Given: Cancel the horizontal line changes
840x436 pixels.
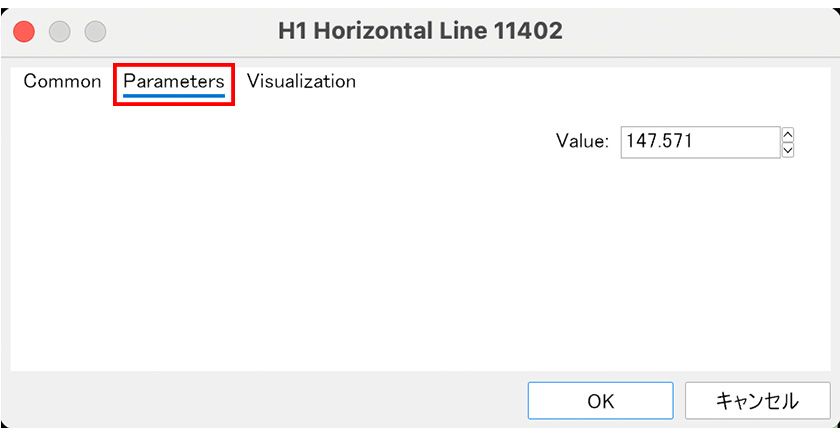Looking at the screenshot, I should pos(756,401).
